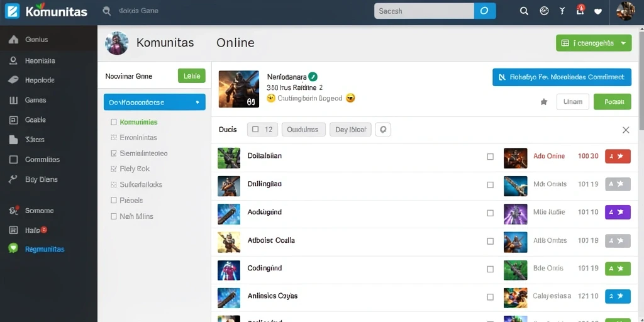Open the home icon in left sidebar
The image size is (644, 322).
(x=13, y=40)
